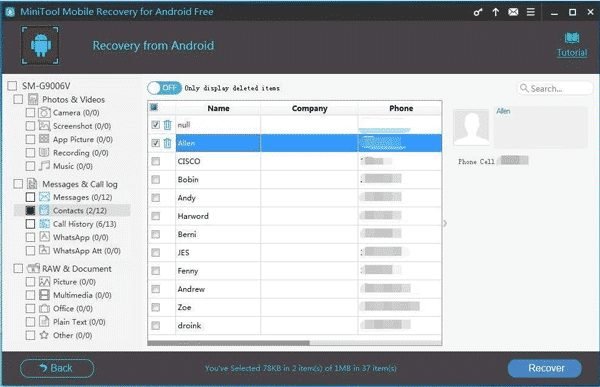The image size is (600, 387).
Task: Click the trash icon beside null contact
Action: coord(167,125)
